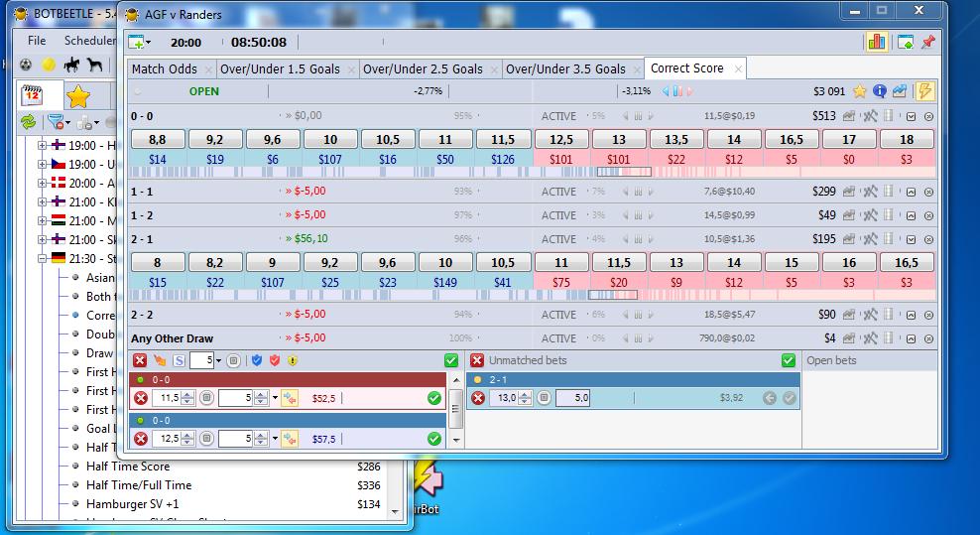The image size is (980, 535).
Task: Click the scrollbar thumb in the left bet panel
Action: click(x=455, y=409)
